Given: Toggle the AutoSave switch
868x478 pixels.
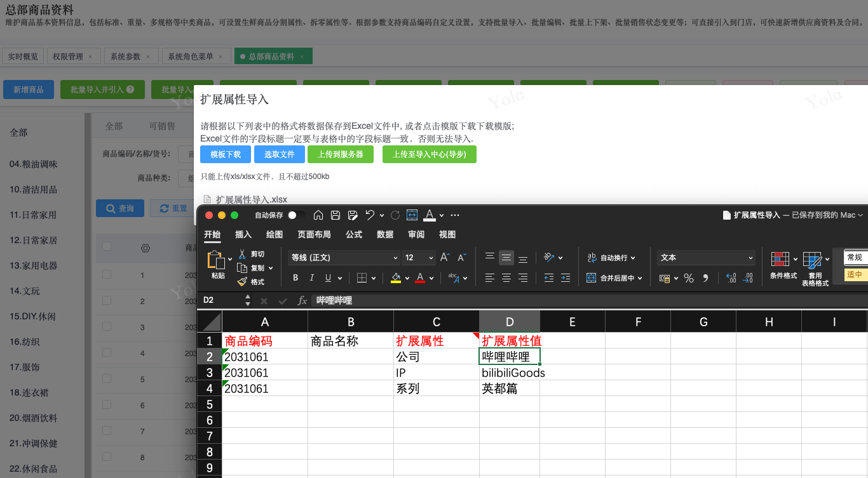Looking at the screenshot, I should (295, 215).
